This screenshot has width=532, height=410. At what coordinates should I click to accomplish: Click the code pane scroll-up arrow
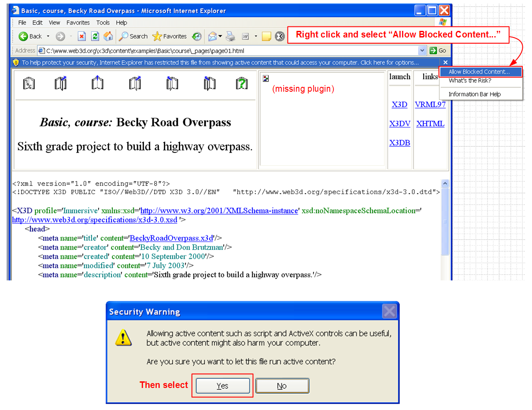[445, 183]
